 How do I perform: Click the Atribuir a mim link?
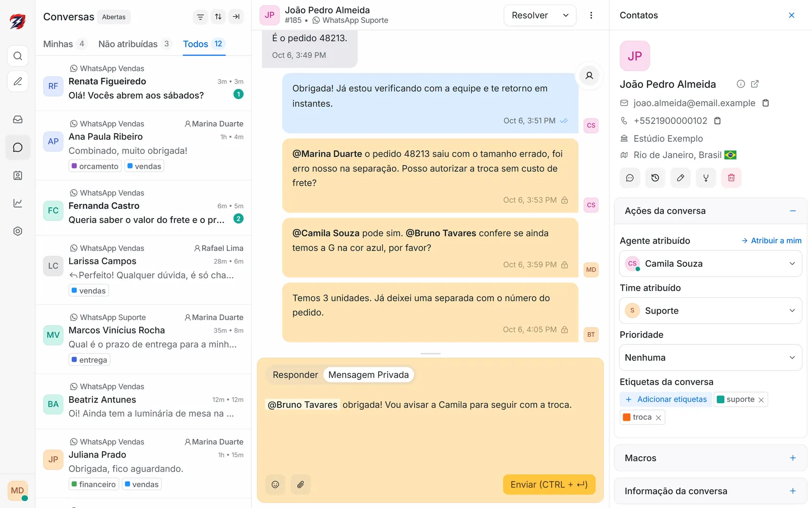[771, 241]
